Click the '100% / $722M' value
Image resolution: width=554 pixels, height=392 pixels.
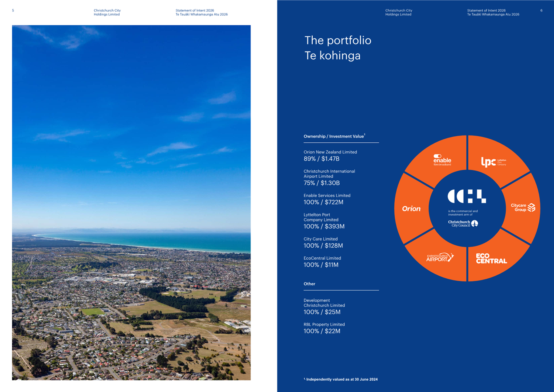(x=323, y=202)
